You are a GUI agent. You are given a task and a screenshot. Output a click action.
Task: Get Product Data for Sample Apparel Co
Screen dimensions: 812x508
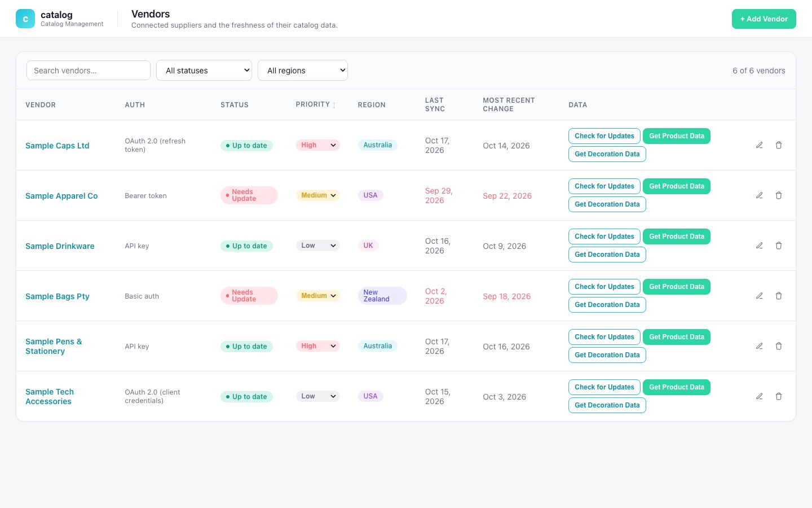coord(677,186)
